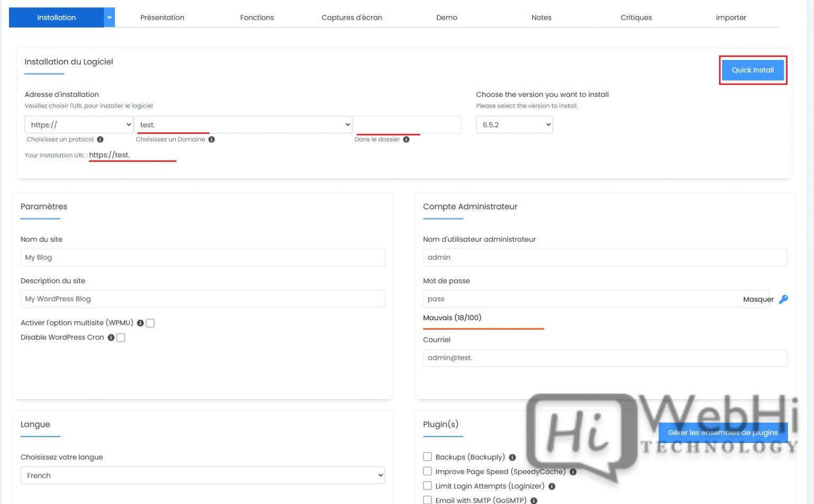
Task: Click the info icon beside Choisissez un protocol
Action: (100, 139)
